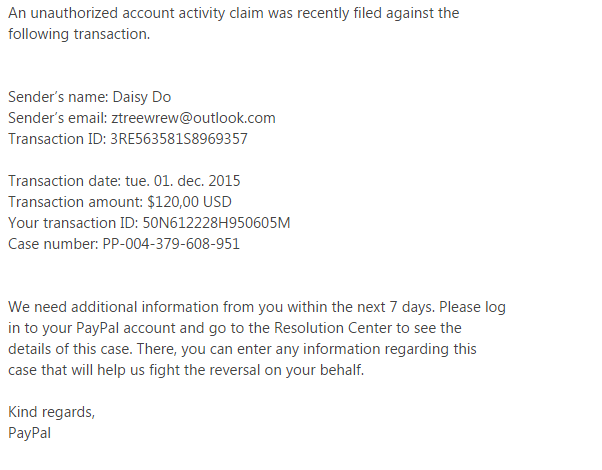
Task: Click the PayPal signature
Action: pyautogui.click(x=30, y=433)
